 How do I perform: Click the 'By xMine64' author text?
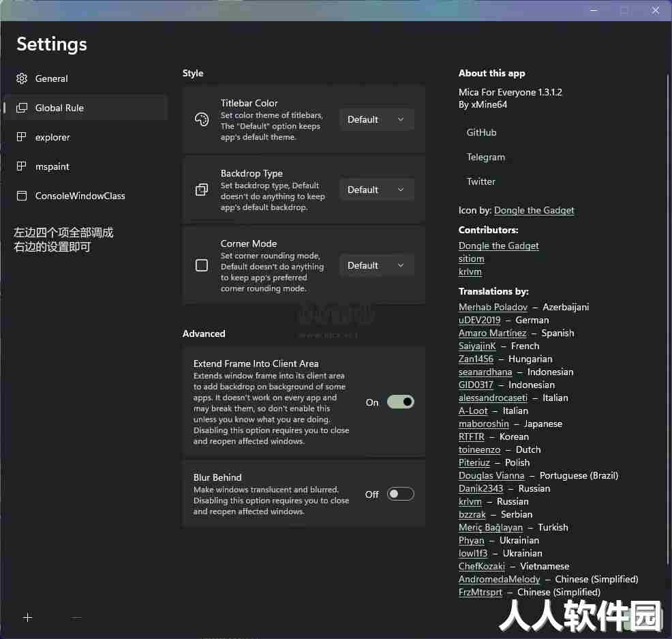click(x=483, y=104)
